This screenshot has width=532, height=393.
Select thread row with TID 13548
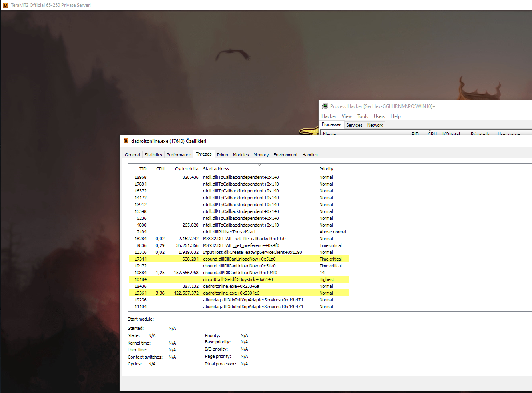tap(239, 211)
